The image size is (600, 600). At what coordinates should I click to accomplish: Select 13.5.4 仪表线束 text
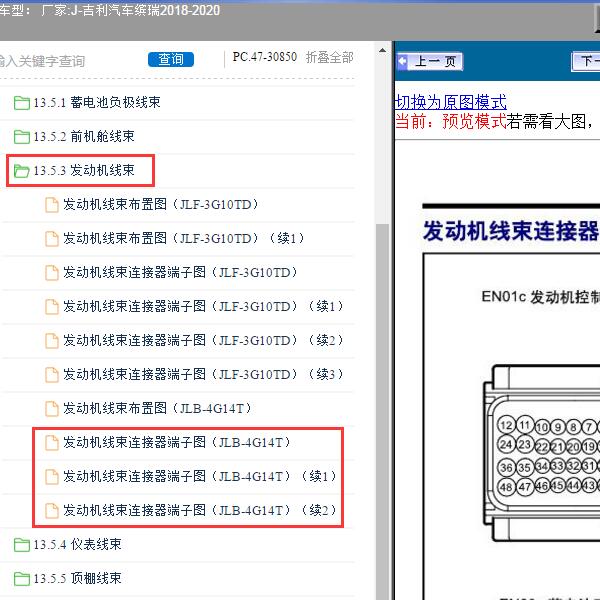pyautogui.click(x=77, y=545)
